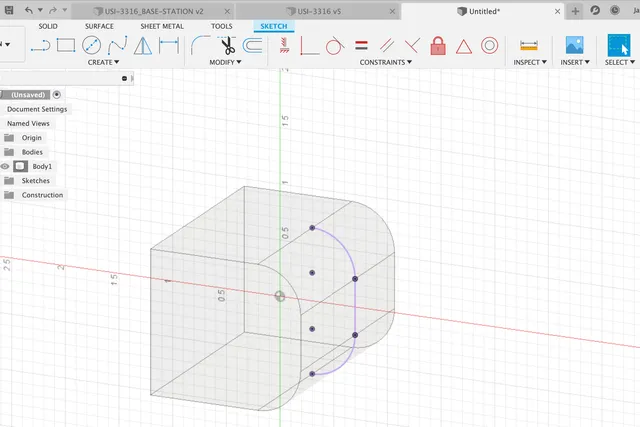Apply the Fix/Unfix lock constraint
Viewport: 640px width, 427px height.
click(x=438, y=45)
